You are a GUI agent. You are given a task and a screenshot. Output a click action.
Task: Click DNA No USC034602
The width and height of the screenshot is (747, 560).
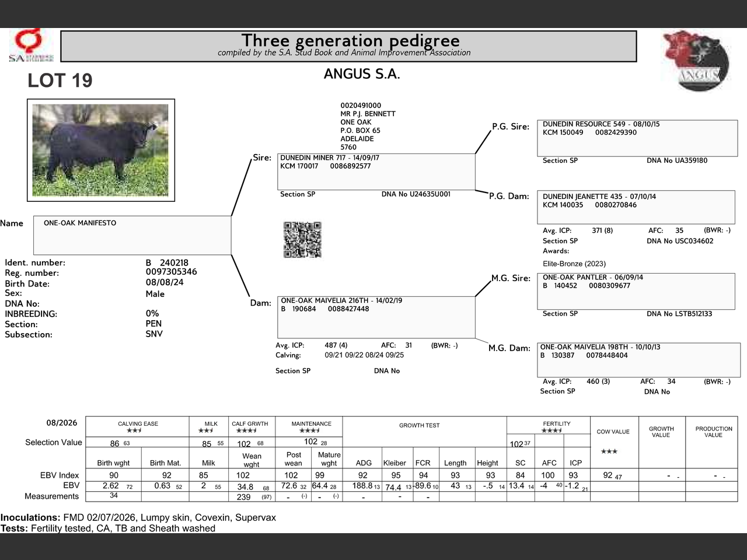(x=680, y=241)
